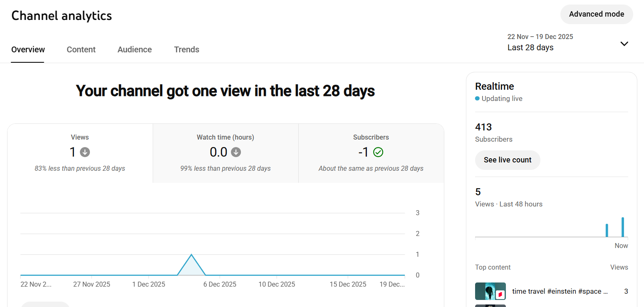This screenshot has width=644, height=307.
Task: Select the Trends tab
Action: (x=186, y=49)
